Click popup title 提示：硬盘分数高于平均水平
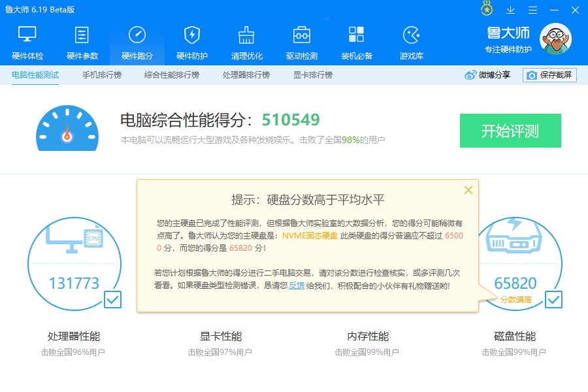The image size is (588, 392). point(308,200)
